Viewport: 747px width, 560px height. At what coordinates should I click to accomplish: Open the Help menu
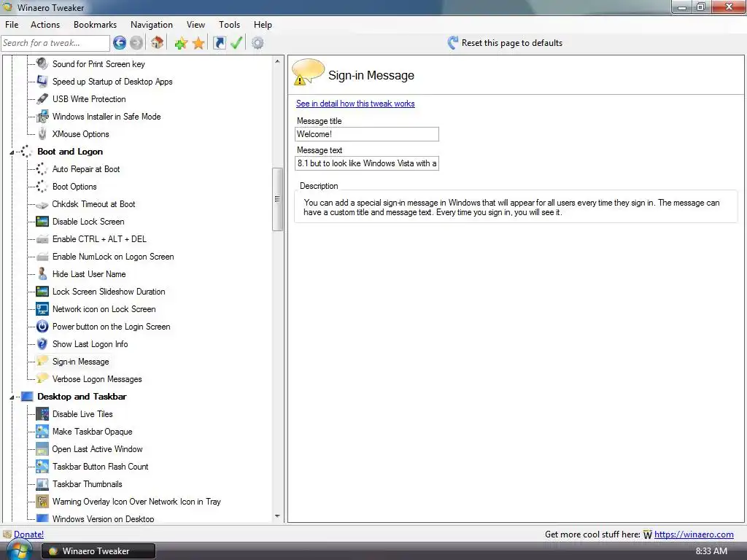263,25
